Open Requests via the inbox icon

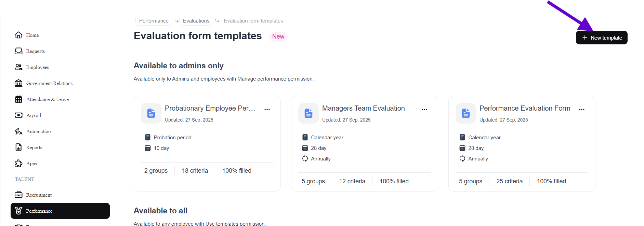click(18, 51)
